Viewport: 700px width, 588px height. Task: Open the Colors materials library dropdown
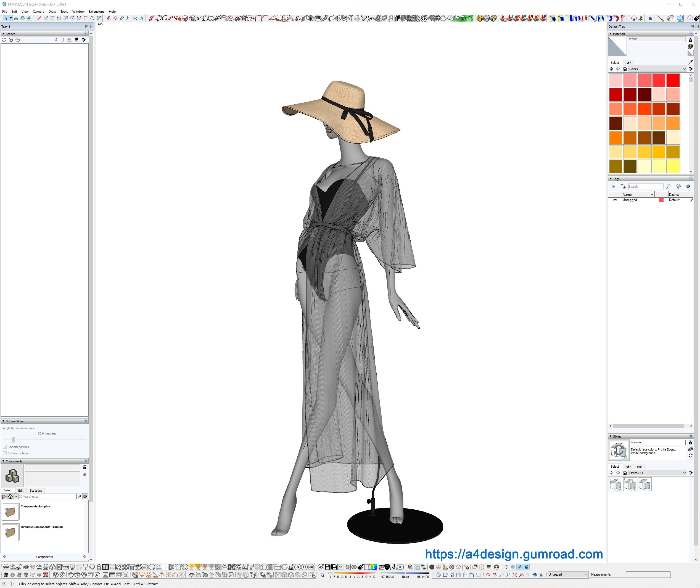click(x=684, y=69)
